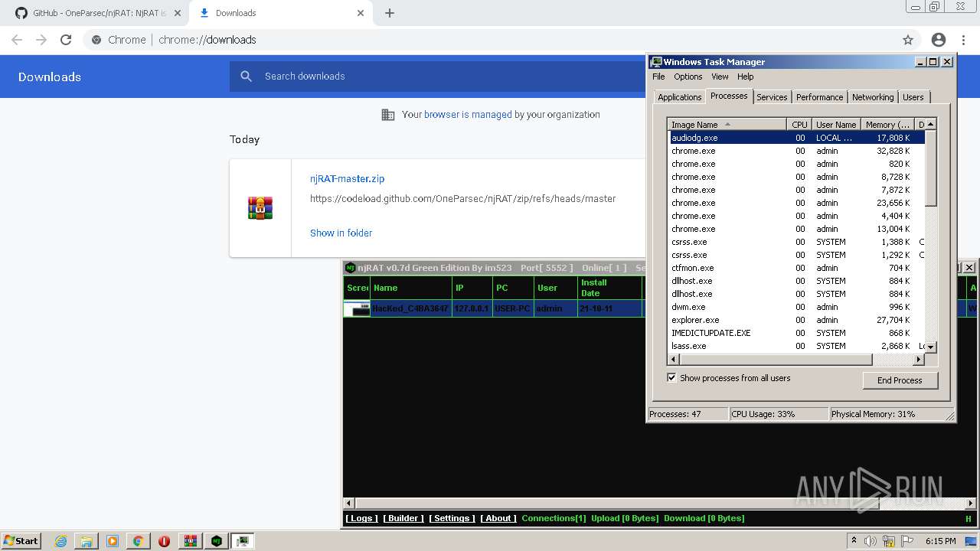Click the managed organization building icon

tap(388, 115)
